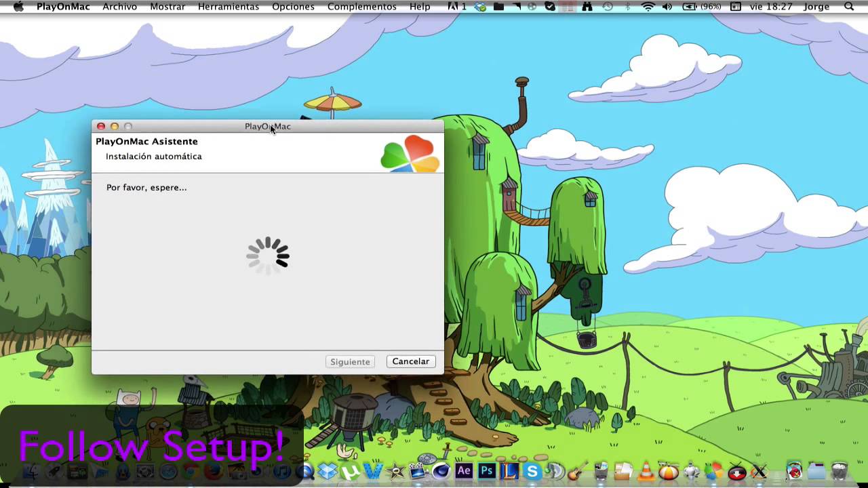Open GarageBand guitar icon in the Dock
Image resolution: width=868 pixels, height=488 pixels.
tap(578, 472)
